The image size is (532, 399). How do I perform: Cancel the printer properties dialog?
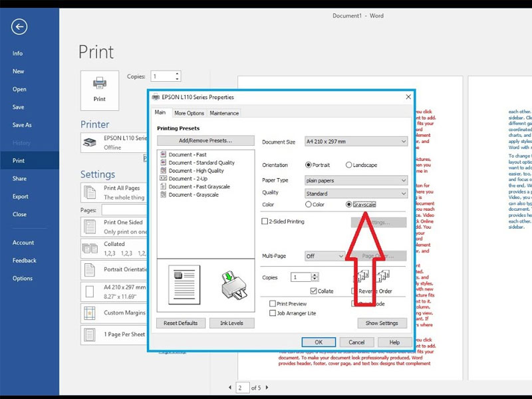click(x=356, y=342)
